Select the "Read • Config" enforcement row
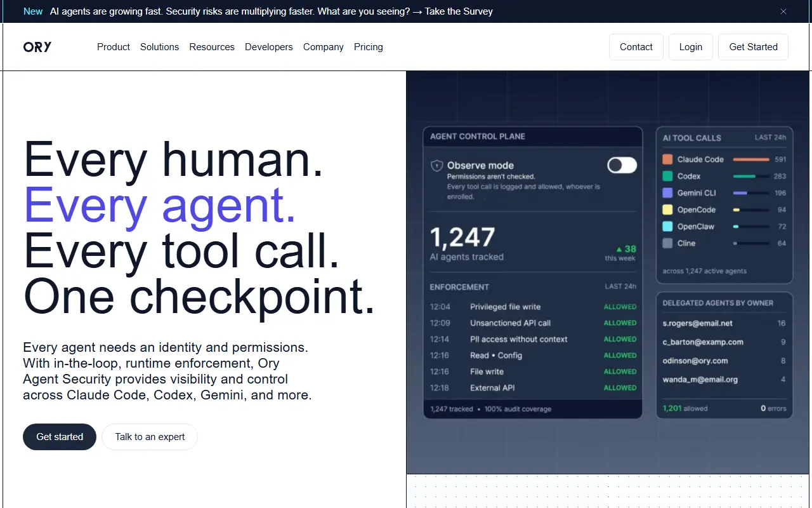 point(533,356)
